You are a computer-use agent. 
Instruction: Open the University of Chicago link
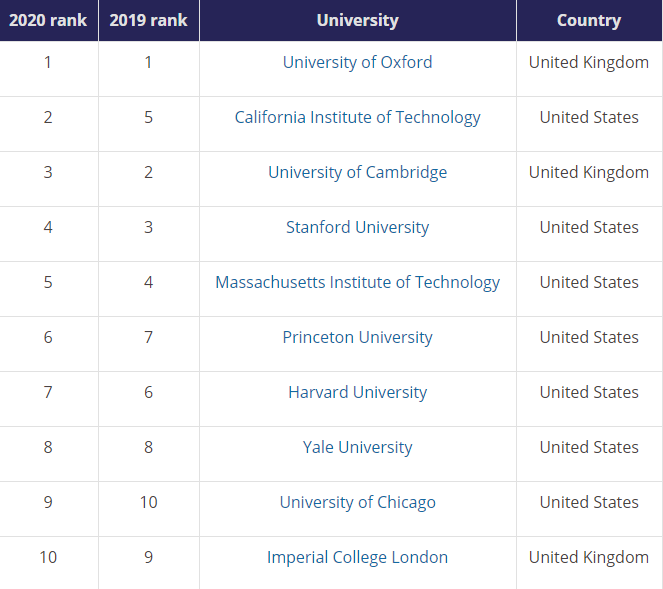pyautogui.click(x=357, y=502)
